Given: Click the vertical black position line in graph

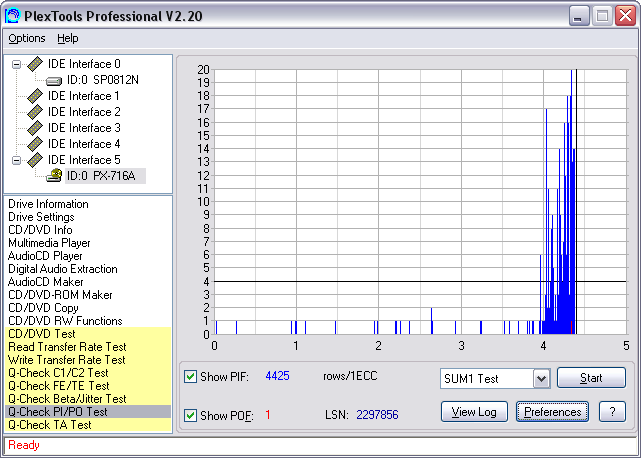Looking at the screenshot, I should [576, 202].
